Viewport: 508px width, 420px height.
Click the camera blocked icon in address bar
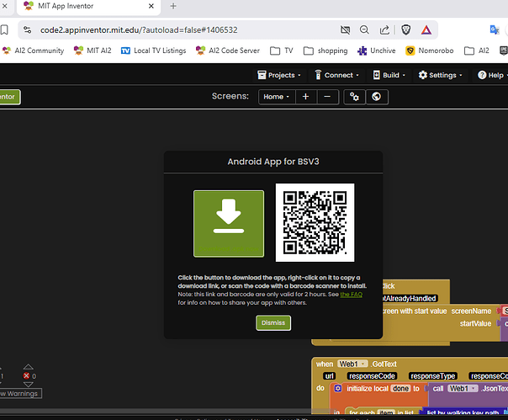pyautogui.click(x=345, y=30)
